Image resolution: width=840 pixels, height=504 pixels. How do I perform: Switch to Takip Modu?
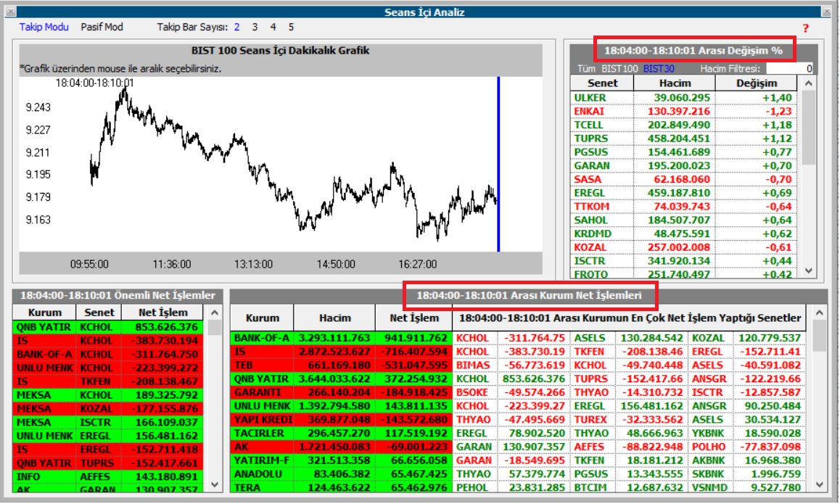click(x=44, y=27)
